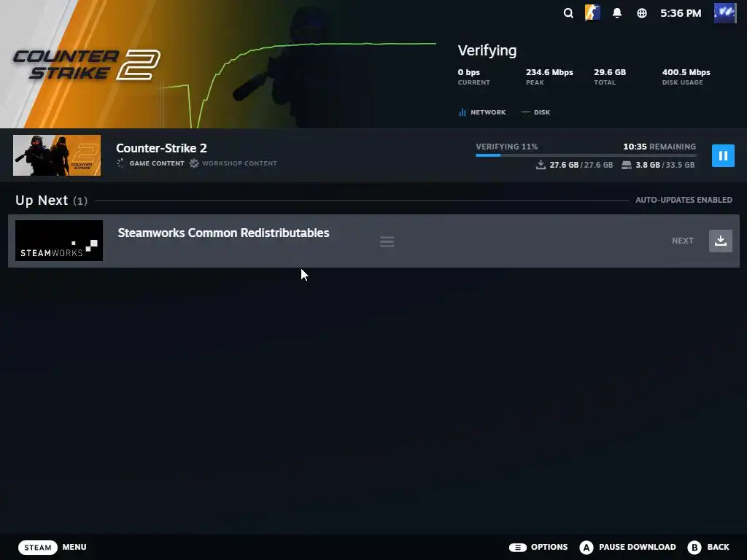Viewport: 747px width, 560px height.
Task: Select the Workshop Content label
Action: pyautogui.click(x=239, y=163)
